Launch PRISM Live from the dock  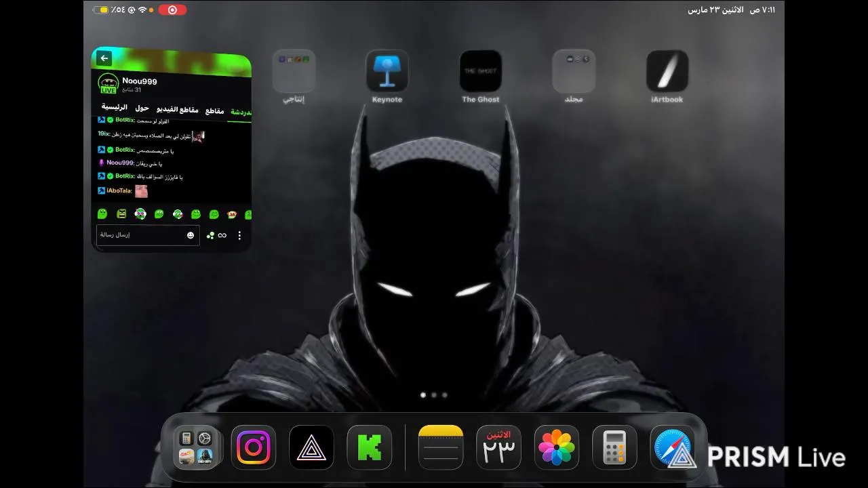311,447
